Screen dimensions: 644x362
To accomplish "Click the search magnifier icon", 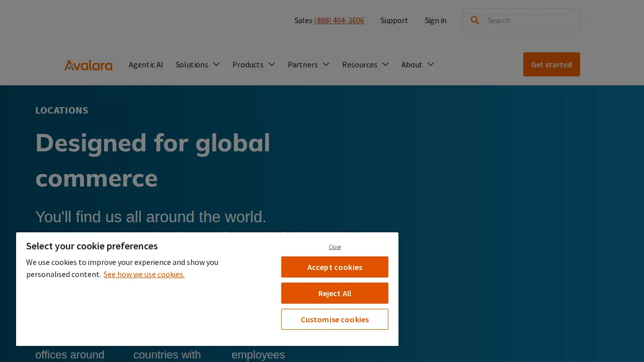I will click(475, 20).
